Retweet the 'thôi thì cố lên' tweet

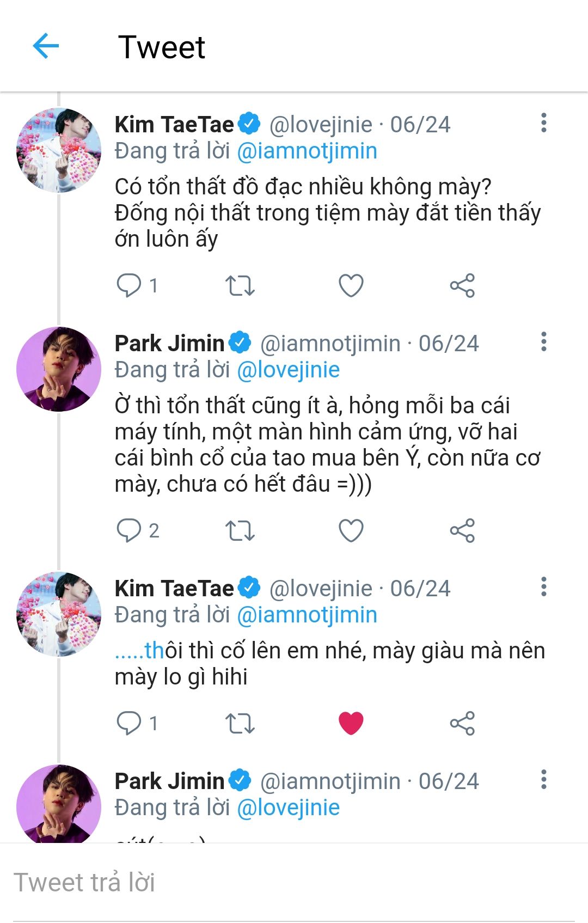[x=240, y=723]
